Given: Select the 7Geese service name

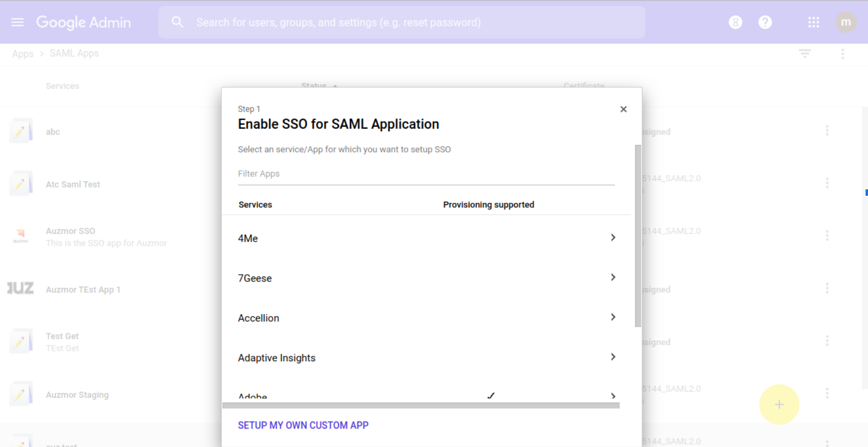Looking at the screenshot, I should pyautogui.click(x=255, y=279).
